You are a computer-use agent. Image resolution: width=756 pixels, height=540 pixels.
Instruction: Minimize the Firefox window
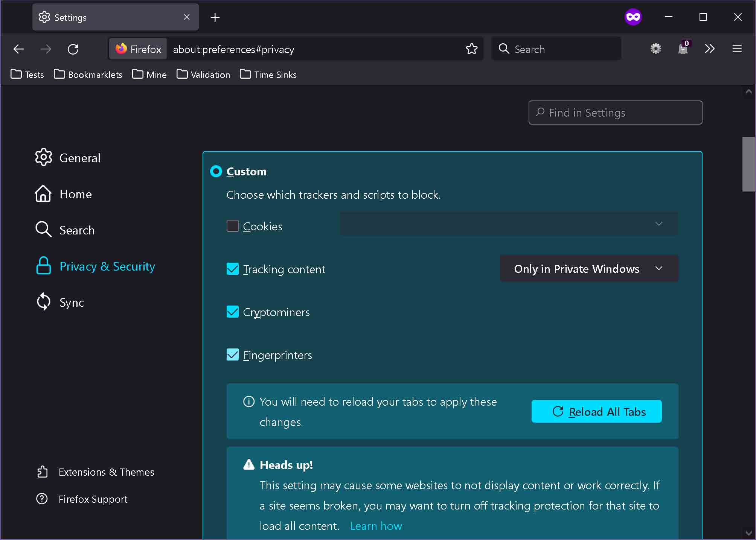point(669,17)
